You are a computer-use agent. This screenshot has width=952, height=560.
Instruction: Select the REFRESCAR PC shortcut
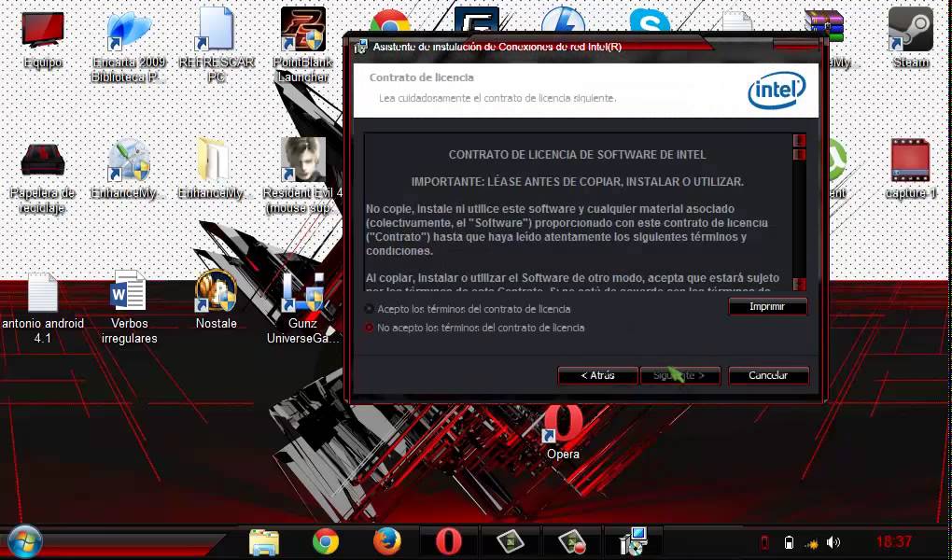coord(217,46)
